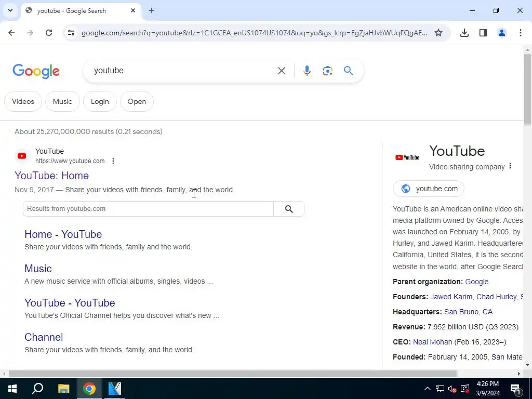Reload the current page
532x399 pixels.
tap(49, 33)
